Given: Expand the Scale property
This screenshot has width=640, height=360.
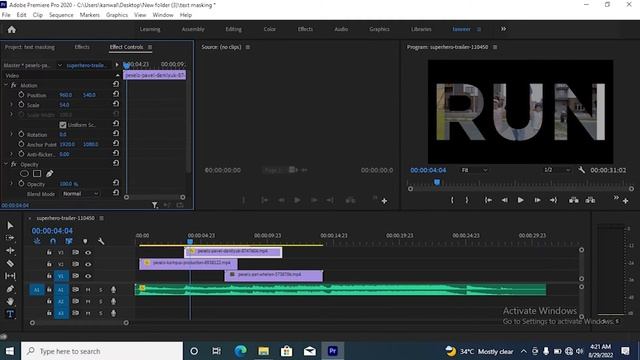Looking at the screenshot, I should point(11,104).
